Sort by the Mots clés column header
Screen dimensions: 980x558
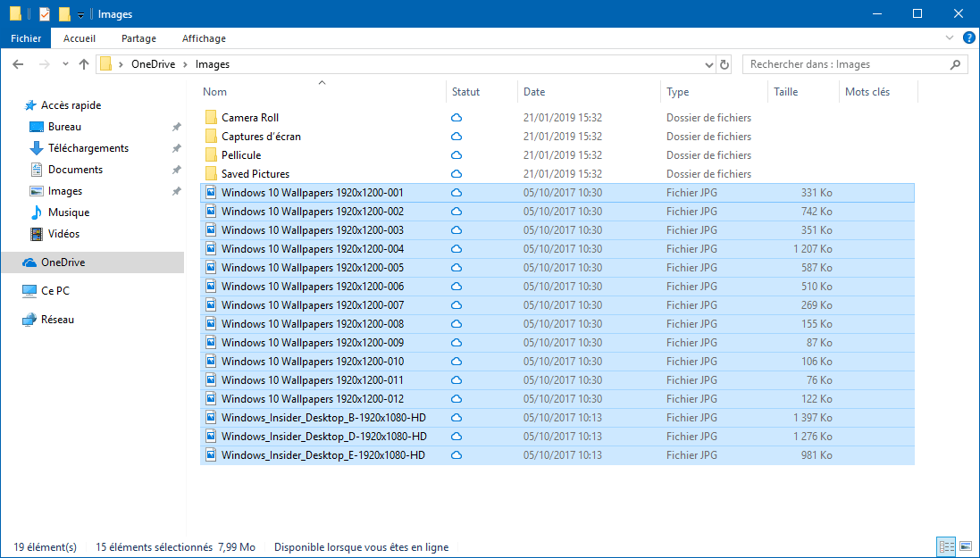click(878, 92)
